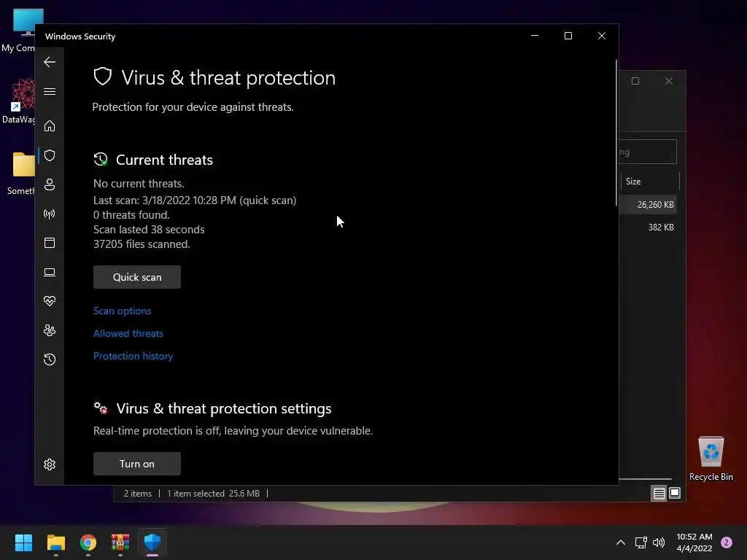Open Account protection person icon
Image resolution: width=747 pixels, height=560 pixels.
tap(50, 184)
